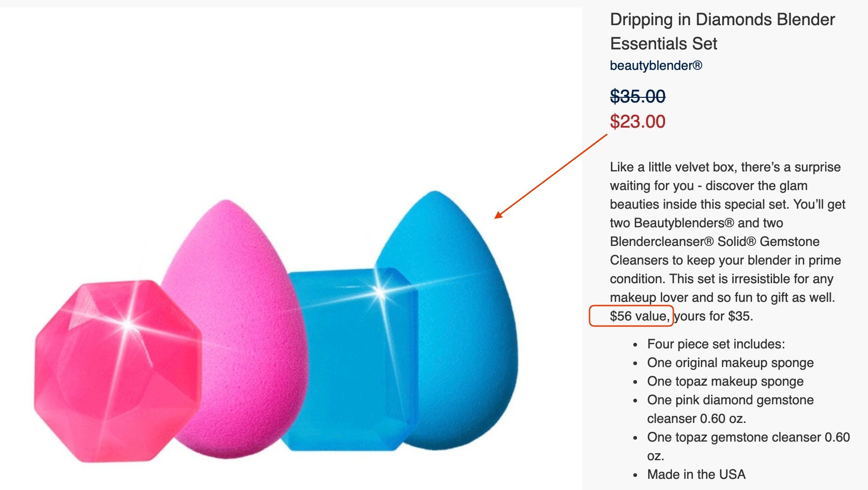Screen dimensions: 868x490
Task: Click the sparkle on the pink gemstone
Action: [x=128, y=323]
